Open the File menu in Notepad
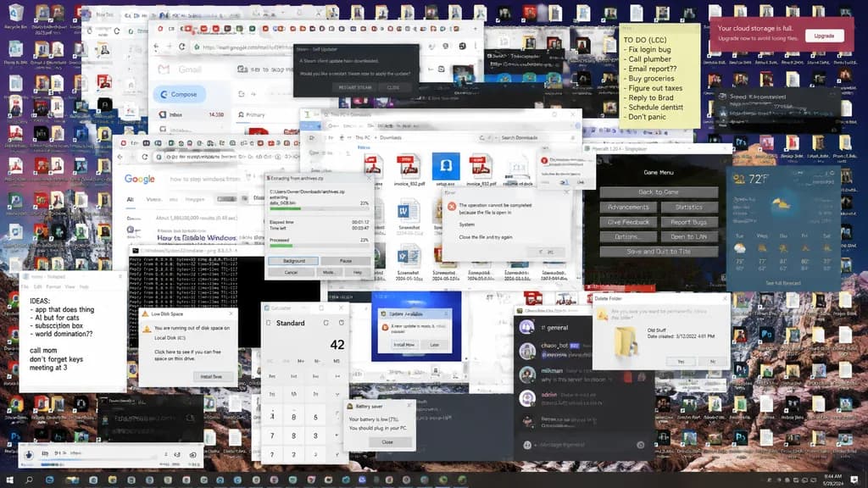The image size is (868, 488). point(25,286)
